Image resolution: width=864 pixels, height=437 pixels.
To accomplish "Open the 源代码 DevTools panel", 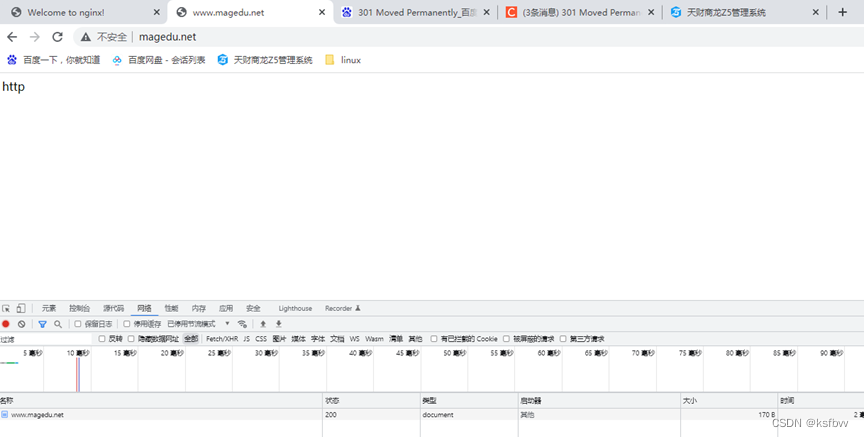I will tap(114, 309).
